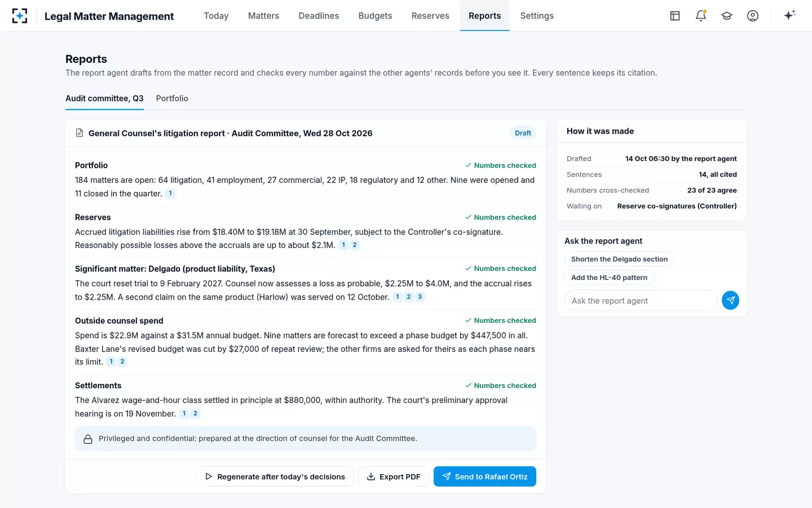Open the user account profile icon
The width and height of the screenshot is (812, 508).
(753, 16)
